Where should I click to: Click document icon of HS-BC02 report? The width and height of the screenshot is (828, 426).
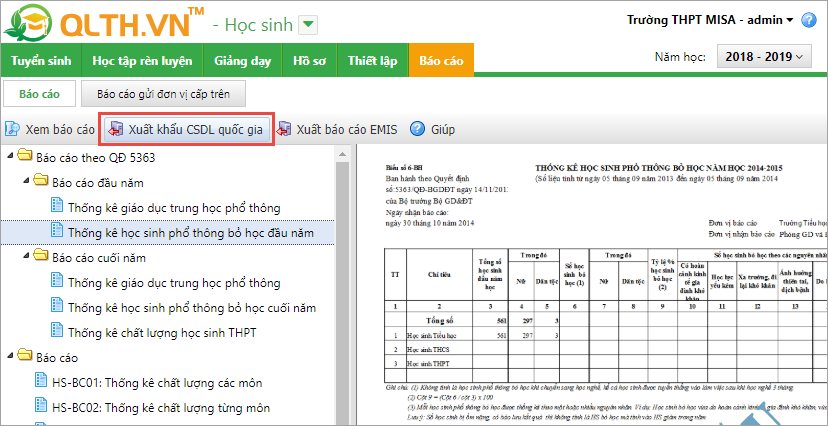coord(41,406)
